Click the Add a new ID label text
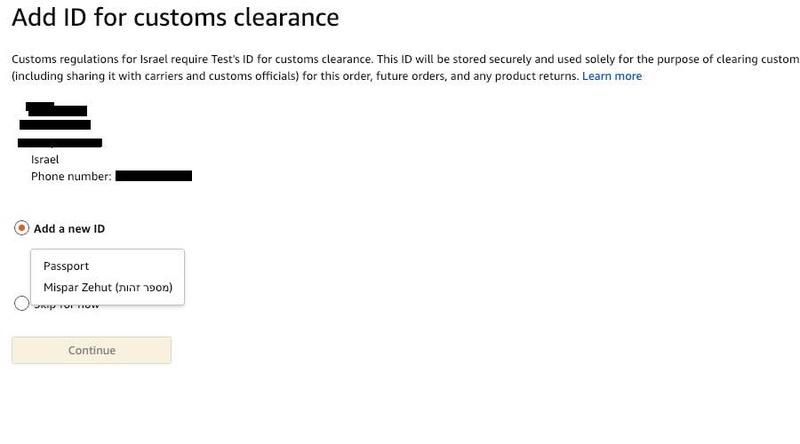Viewport: 800px width, 444px height. pyautogui.click(x=69, y=229)
